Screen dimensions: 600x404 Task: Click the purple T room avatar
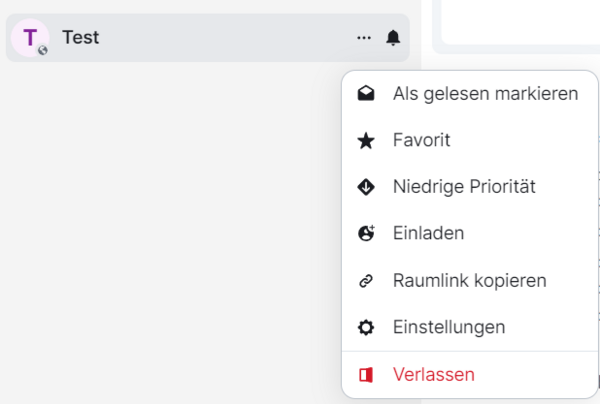29,37
